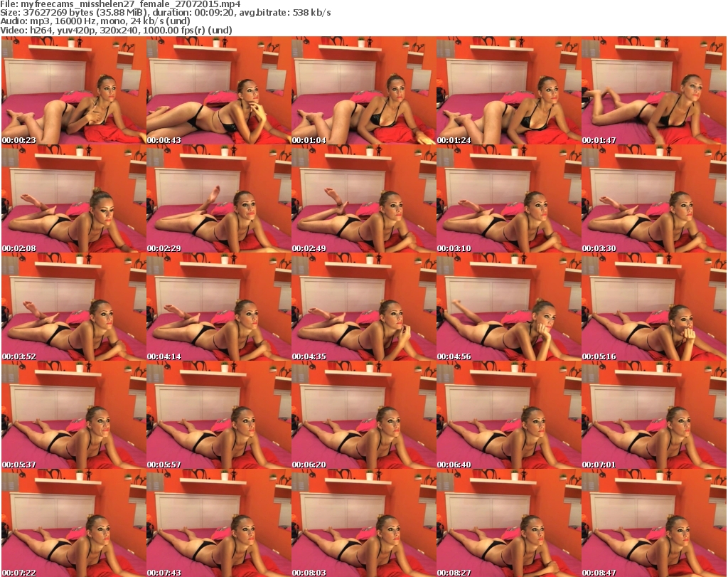
Task: Select the frame marked 00:03:30
Action: click(x=654, y=198)
